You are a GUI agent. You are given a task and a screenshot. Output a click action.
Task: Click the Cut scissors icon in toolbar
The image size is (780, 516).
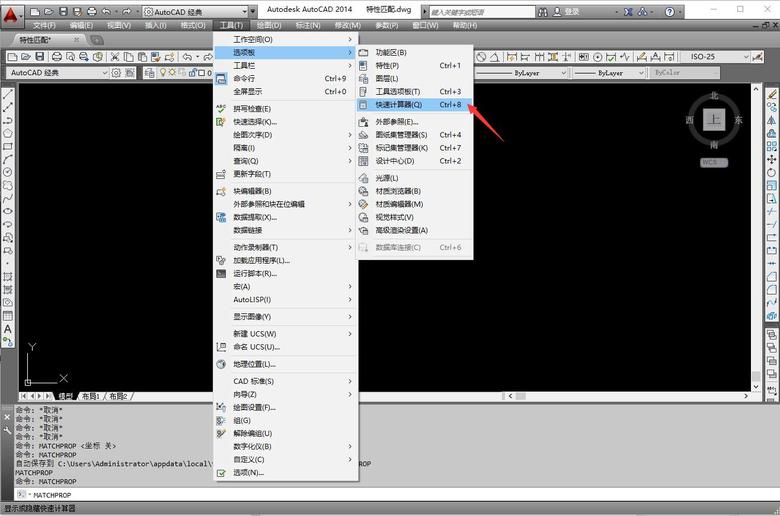tap(115, 57)
